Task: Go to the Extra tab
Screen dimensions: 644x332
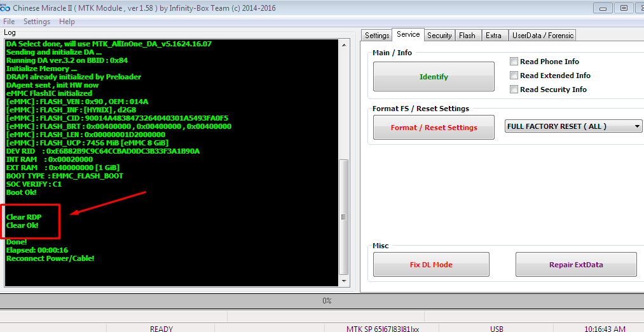Action: point(493,36)
